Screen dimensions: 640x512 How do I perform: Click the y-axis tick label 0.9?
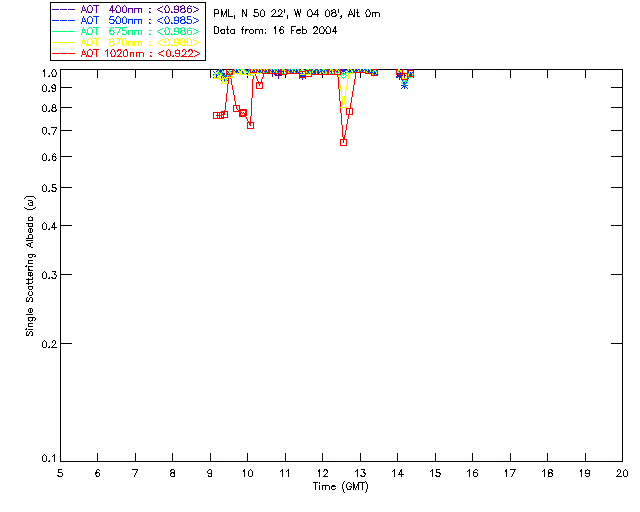tap(49, 88)
